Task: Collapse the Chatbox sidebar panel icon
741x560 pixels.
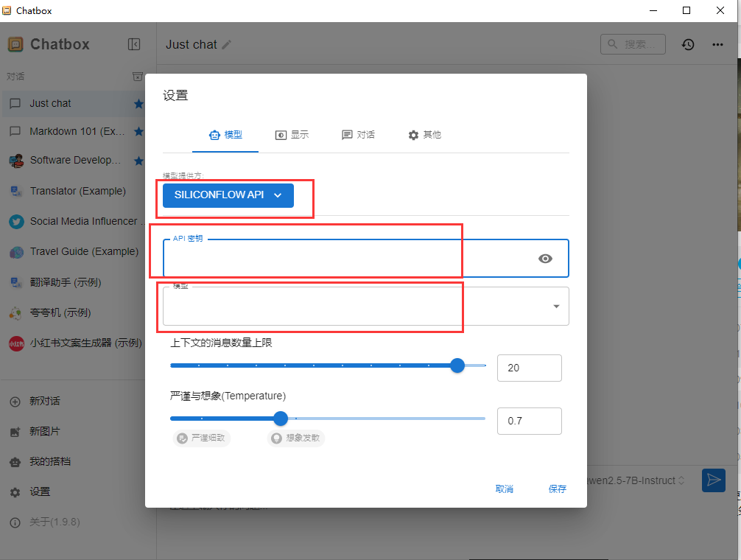Action: click(134, 44)
